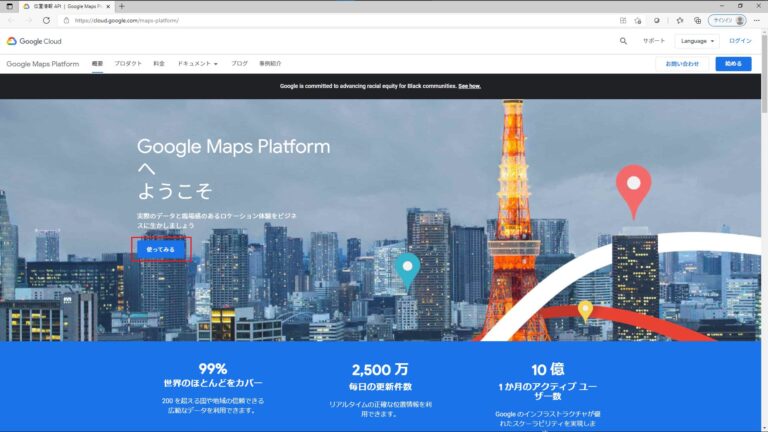
Task: Open the browser profile sign-in button
Action: click(x=727, y=21)
